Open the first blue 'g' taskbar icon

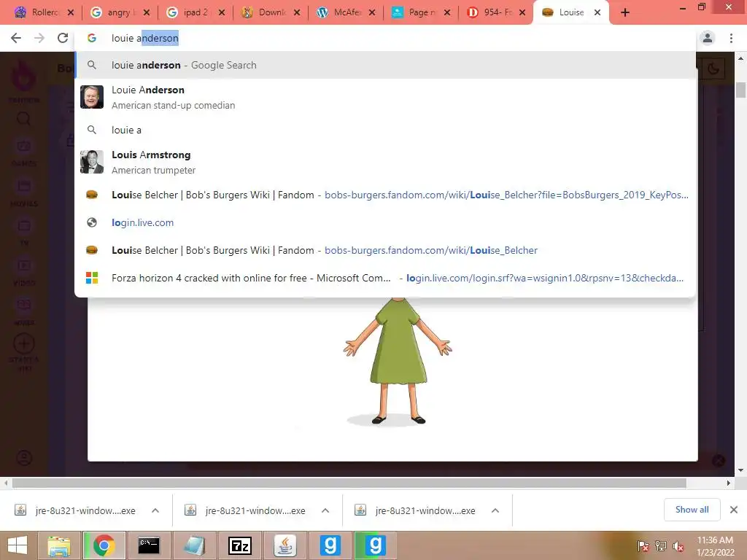click(330, 545)
